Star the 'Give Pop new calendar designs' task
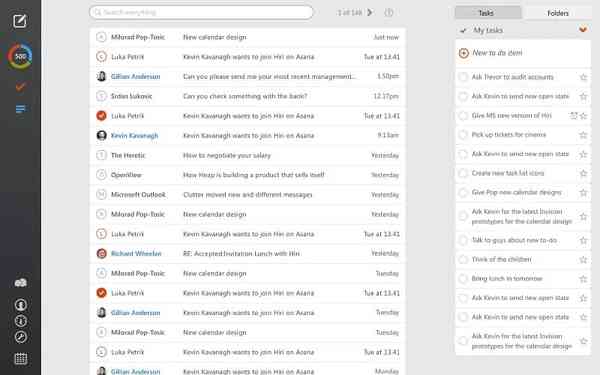The width and height of the screenshot is (600, 375). (x=583, y=192)
